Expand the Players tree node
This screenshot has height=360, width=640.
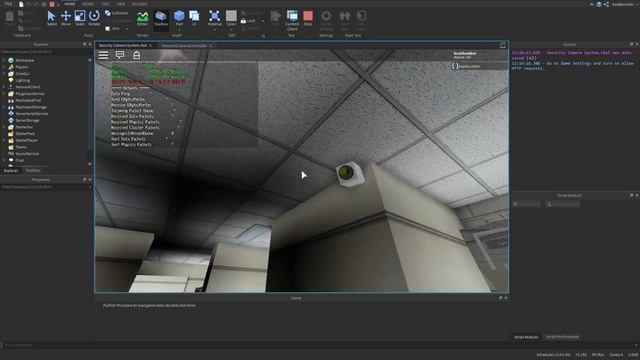[4, 67]
